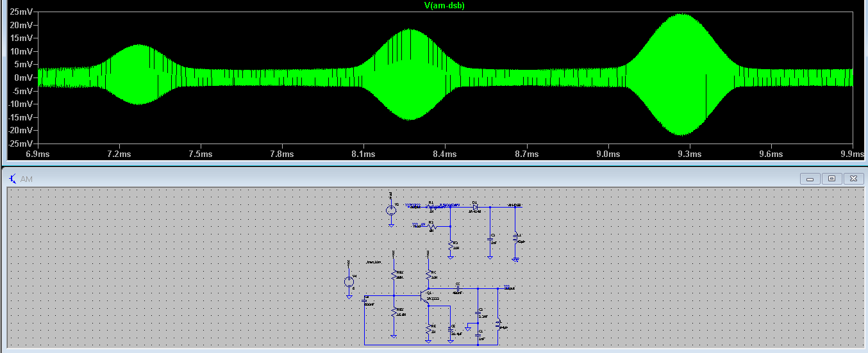Viewport: 868px width, 353px height.
Task: Click the RB2 resistor symbol
Action: 394,312
